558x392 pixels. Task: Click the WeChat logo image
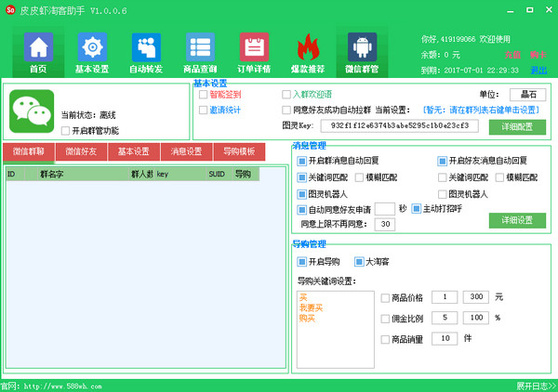(32, 111)
